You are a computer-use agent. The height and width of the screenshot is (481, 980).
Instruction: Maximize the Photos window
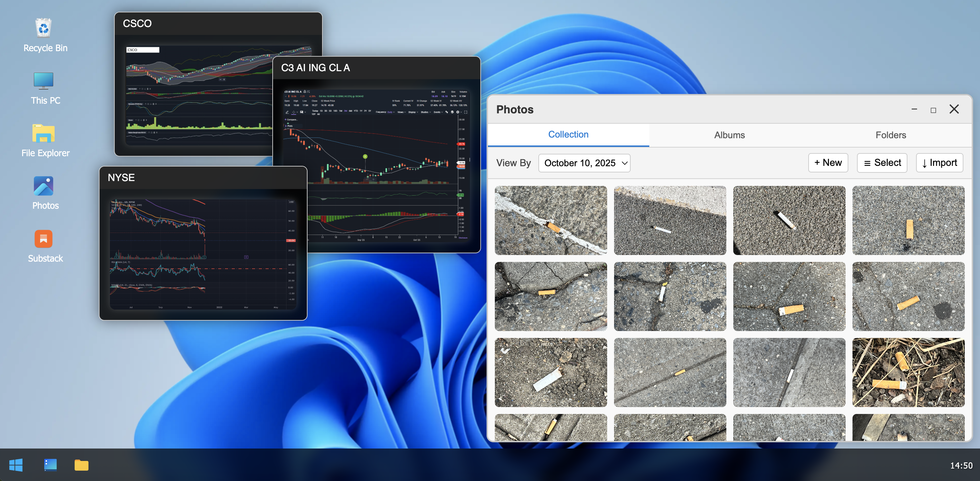[933, 110]
